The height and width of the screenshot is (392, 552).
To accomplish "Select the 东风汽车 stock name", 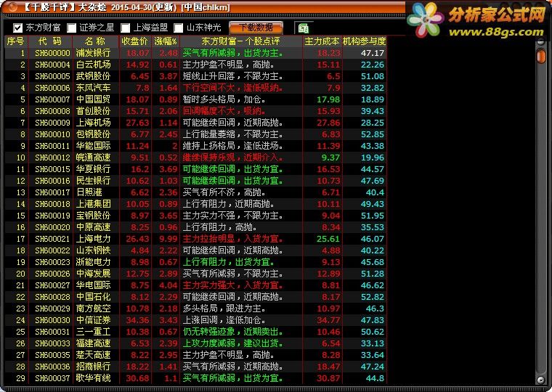I will tap(93, 88).
